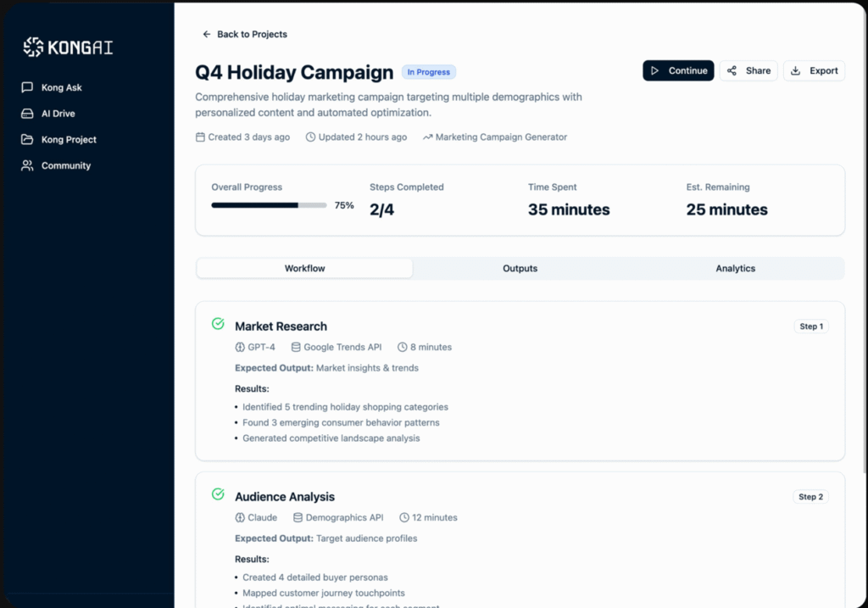The height and width of the screenshot is (608, 868).
Task: Click Kong Project folder icon
Action: click(x=27, y=140)
